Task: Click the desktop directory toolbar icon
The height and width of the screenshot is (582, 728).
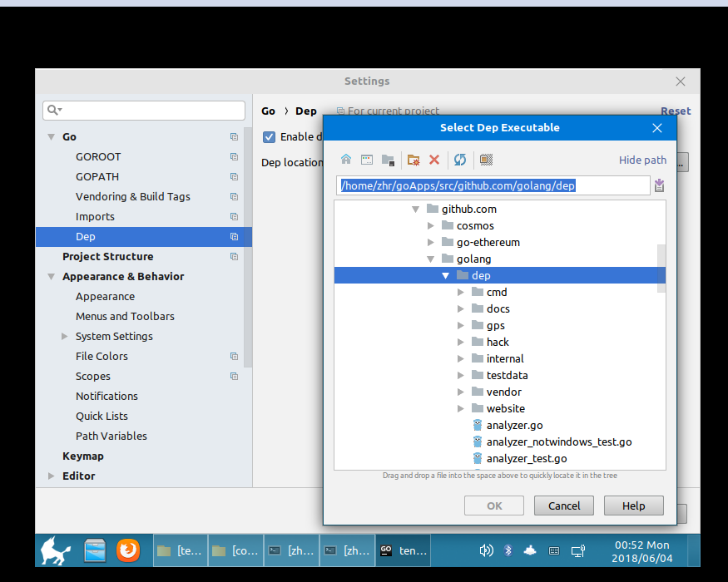Action: [x=367, y=160]
